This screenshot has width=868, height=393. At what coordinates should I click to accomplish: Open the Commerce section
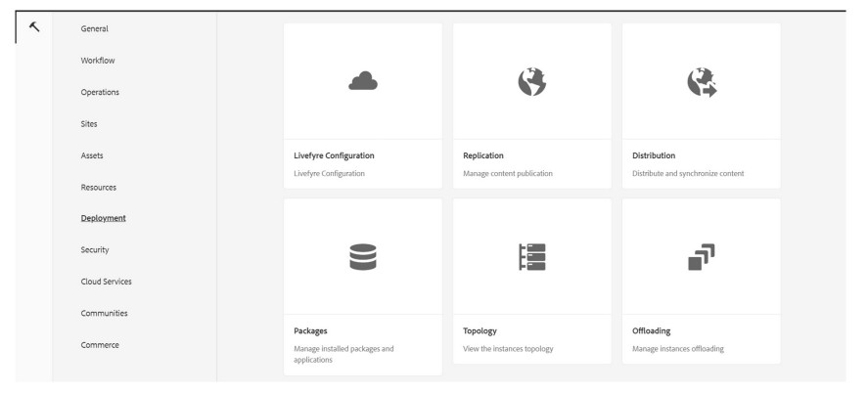(100, 345)
